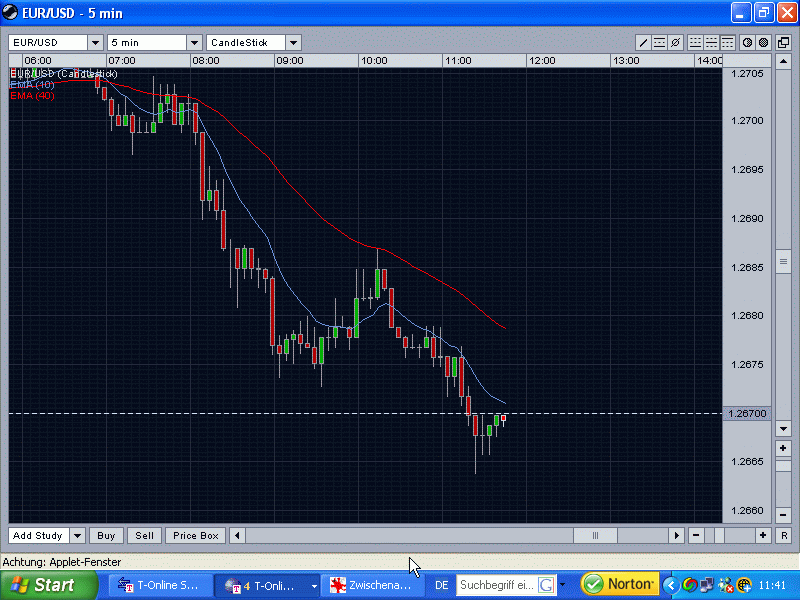Image resolution: width=800 pixels, height=600 pixels.
Task: Select the trend line drawing tool
Action: tap(643, 42)
